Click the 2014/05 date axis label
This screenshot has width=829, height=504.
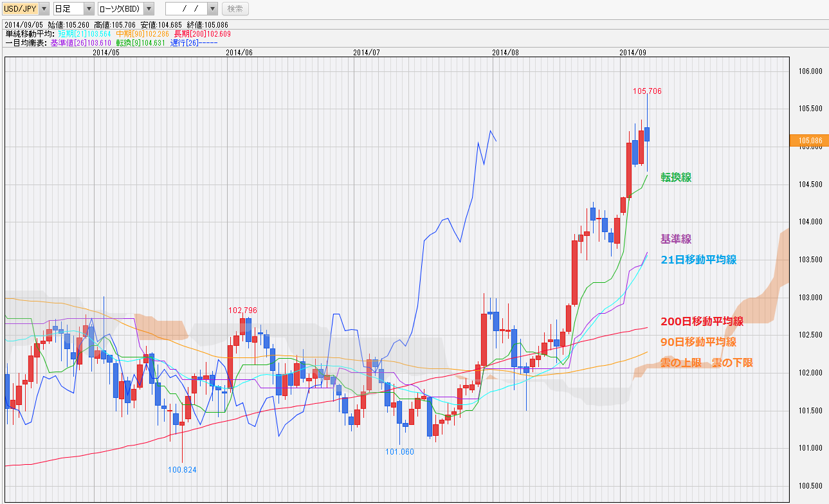pos(106,53)
